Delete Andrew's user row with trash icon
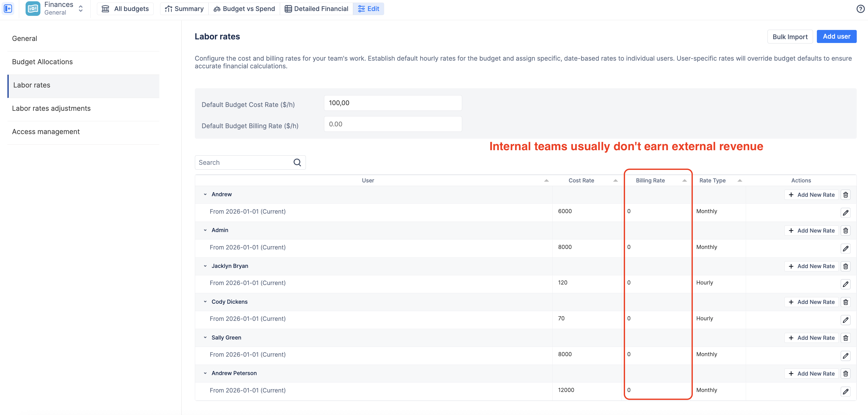868x415 pixels. [x=845, y=195]
